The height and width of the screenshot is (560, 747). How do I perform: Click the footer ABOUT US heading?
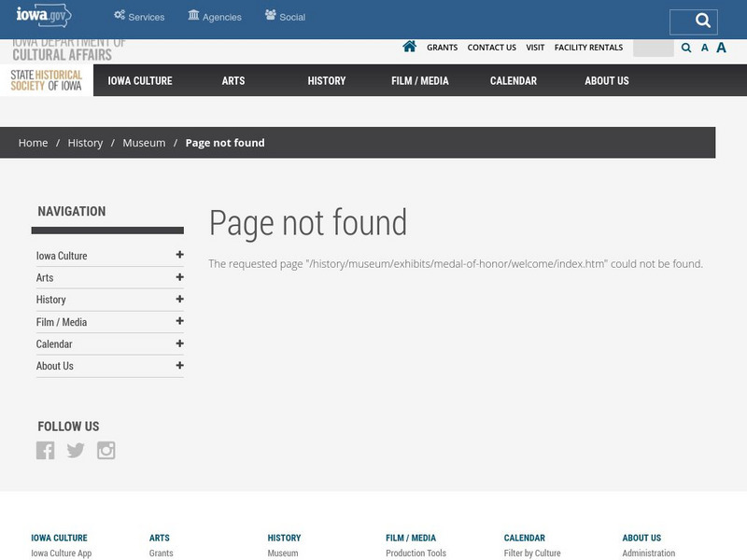pyautogui.click(x=641, y=538)
